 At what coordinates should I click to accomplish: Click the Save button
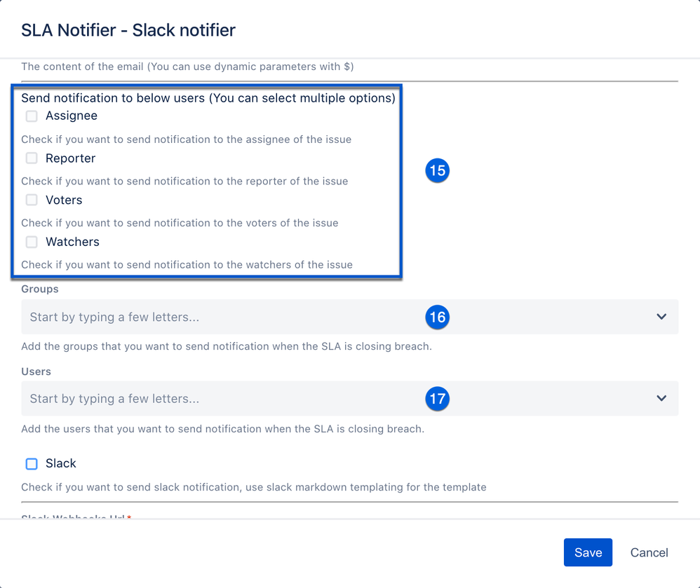click(x=588, y=552)
